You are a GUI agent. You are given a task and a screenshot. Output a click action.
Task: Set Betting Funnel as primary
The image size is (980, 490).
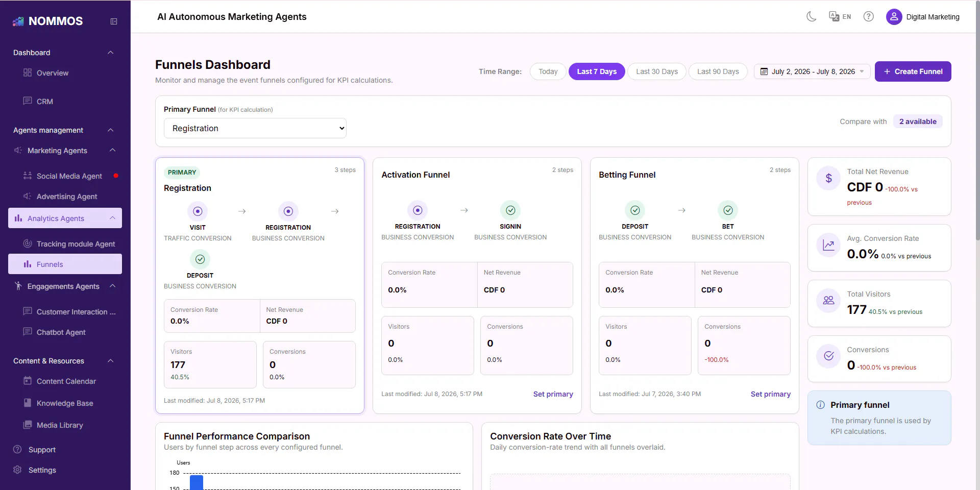pos(770,394)
